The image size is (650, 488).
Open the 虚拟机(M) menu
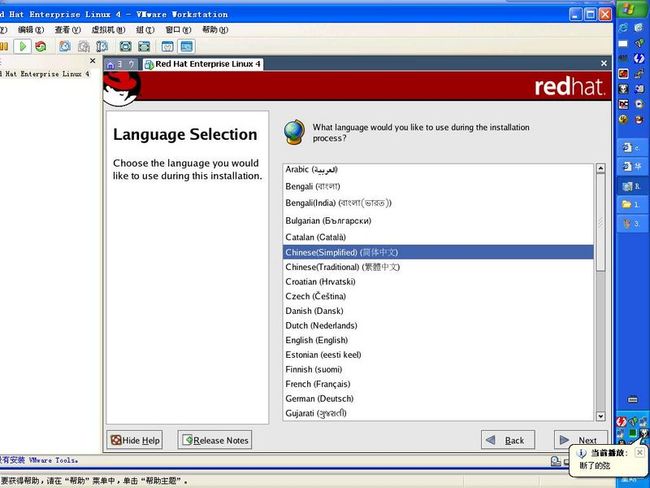[108, 30]
